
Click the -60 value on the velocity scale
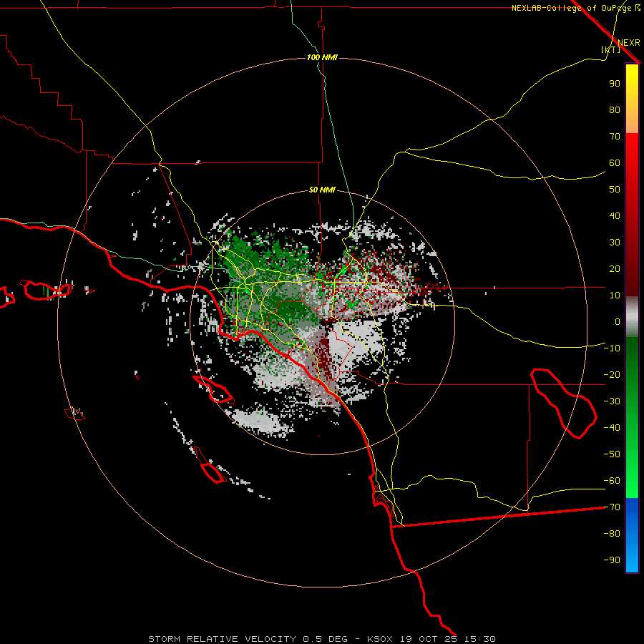coord(612,481)
